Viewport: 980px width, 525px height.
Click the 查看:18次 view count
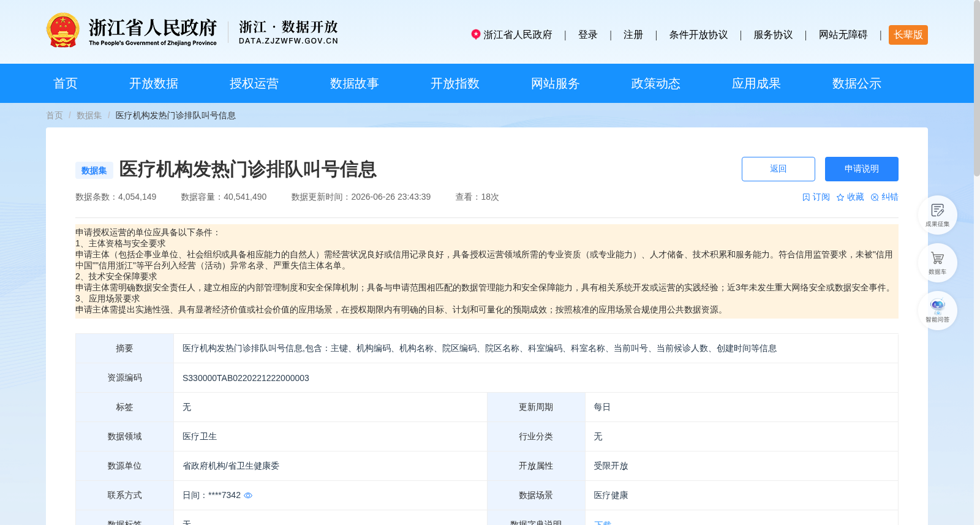[x=477, y=197]
